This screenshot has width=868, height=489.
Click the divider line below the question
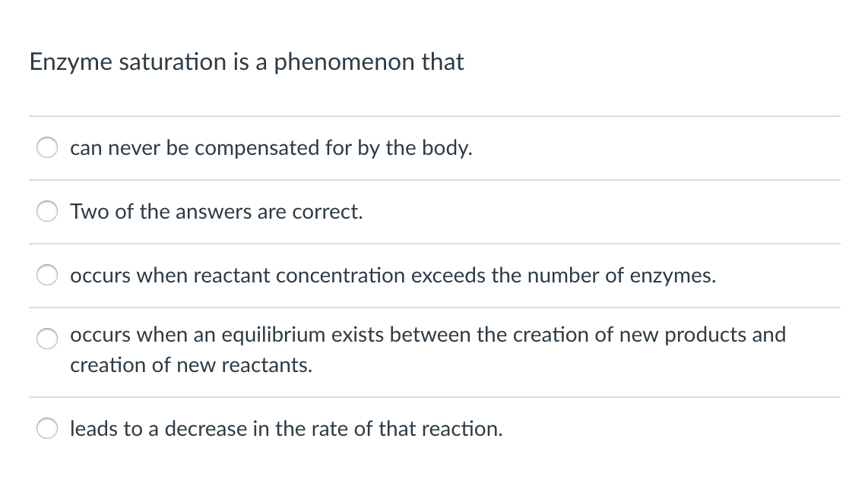coord(434,116)
